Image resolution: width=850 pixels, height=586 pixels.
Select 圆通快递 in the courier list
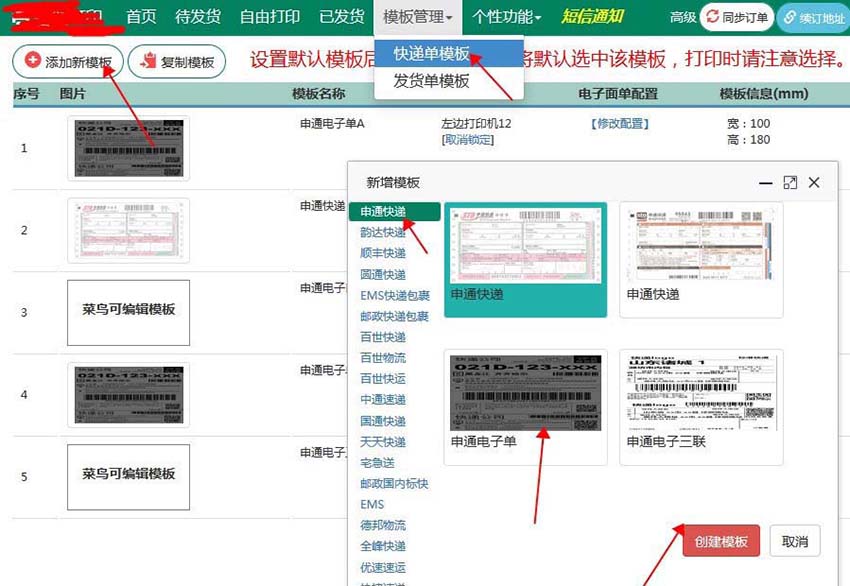tap(383, 275)
